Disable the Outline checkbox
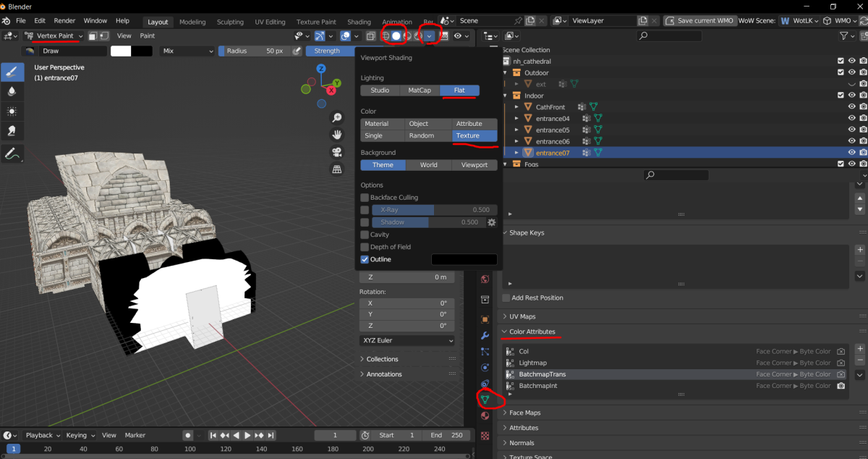Image resolution: width=868 pixels, height=459 pixels. (365, 259)
